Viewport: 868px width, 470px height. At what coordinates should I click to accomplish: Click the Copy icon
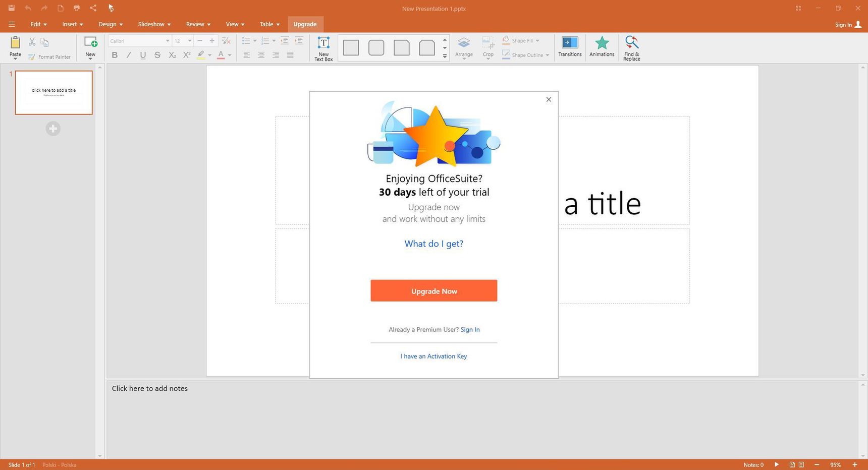pyautogui.click(x=44, y=42)
